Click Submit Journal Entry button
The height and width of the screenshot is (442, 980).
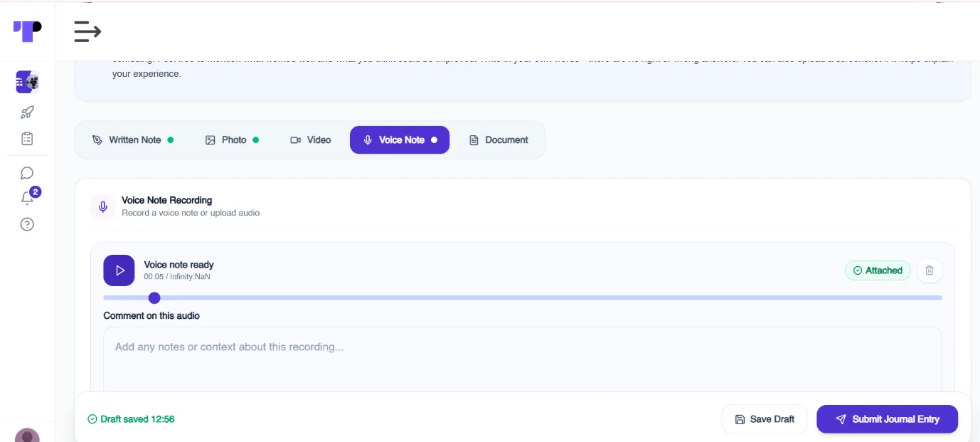pyautogui.click(x=887, y=419)
